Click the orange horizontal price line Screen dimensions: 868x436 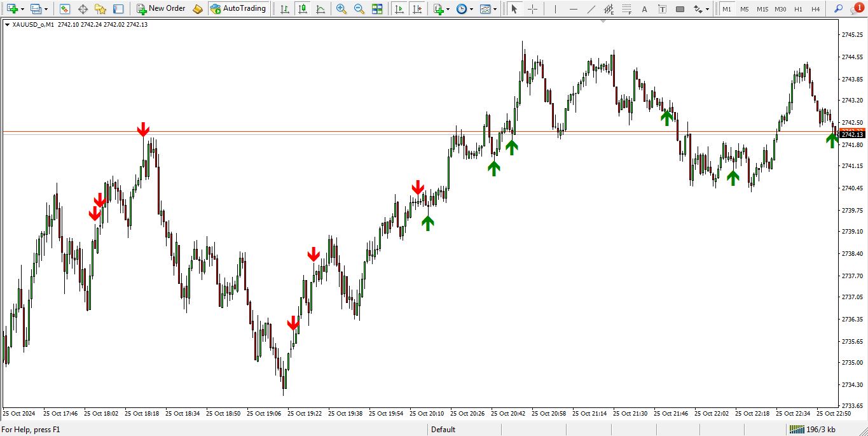coord(382,132)
